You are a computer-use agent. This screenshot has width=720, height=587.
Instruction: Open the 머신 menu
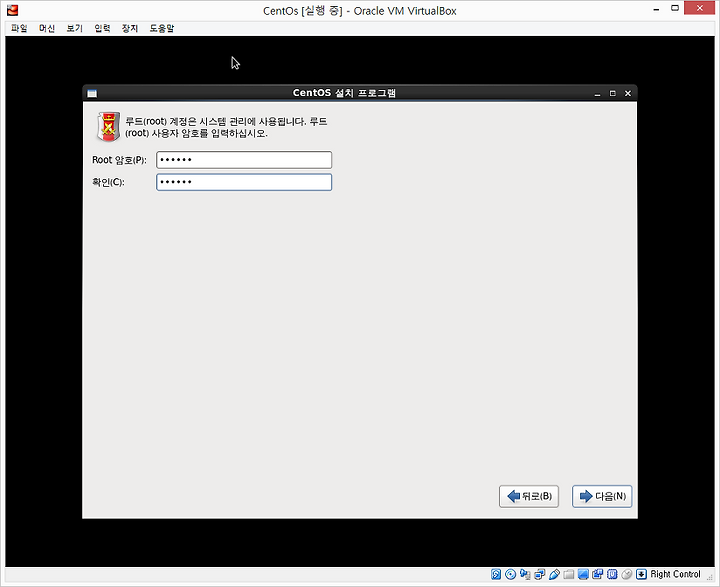[x=47, y=28]
